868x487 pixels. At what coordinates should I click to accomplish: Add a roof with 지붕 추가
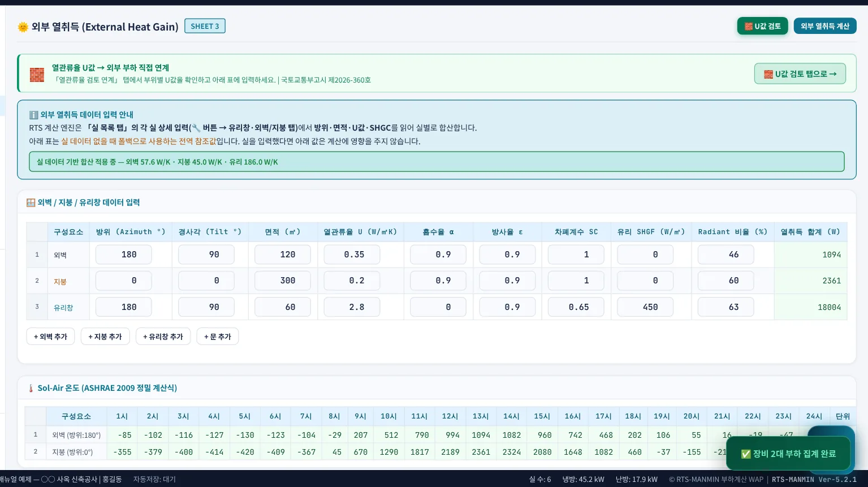(105, 337)
